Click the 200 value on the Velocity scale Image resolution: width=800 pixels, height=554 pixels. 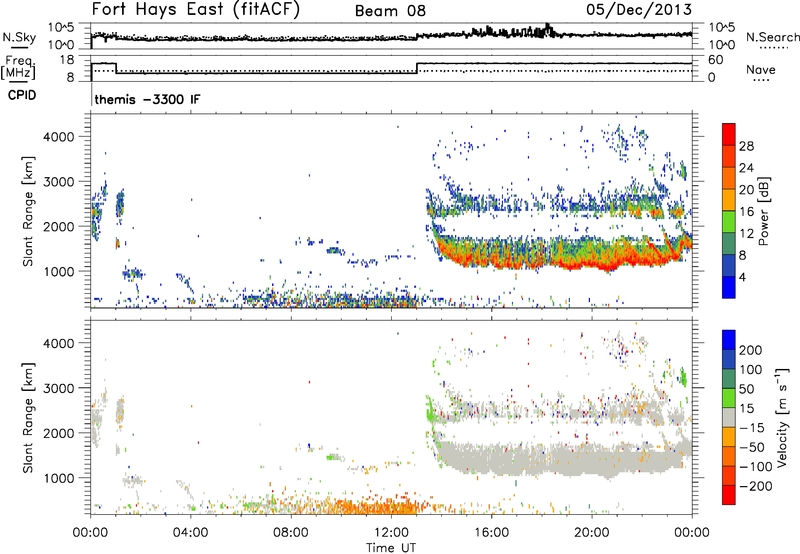click(x=751, y=350)
